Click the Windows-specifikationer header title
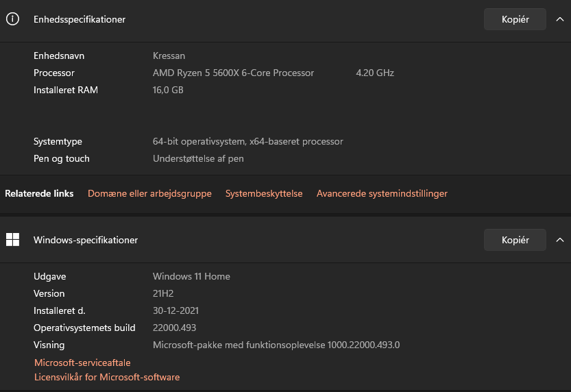This screenshot has height=392, width=571. coord(86,240)
